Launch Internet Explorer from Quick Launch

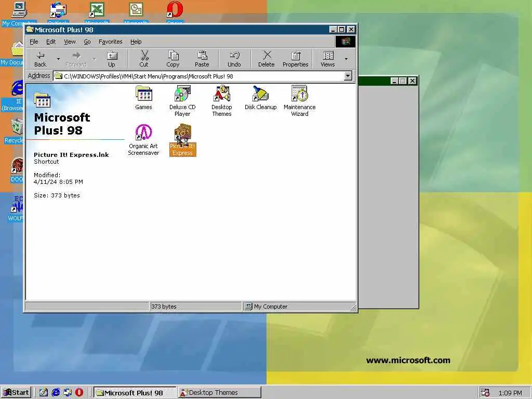pos(56,393)
